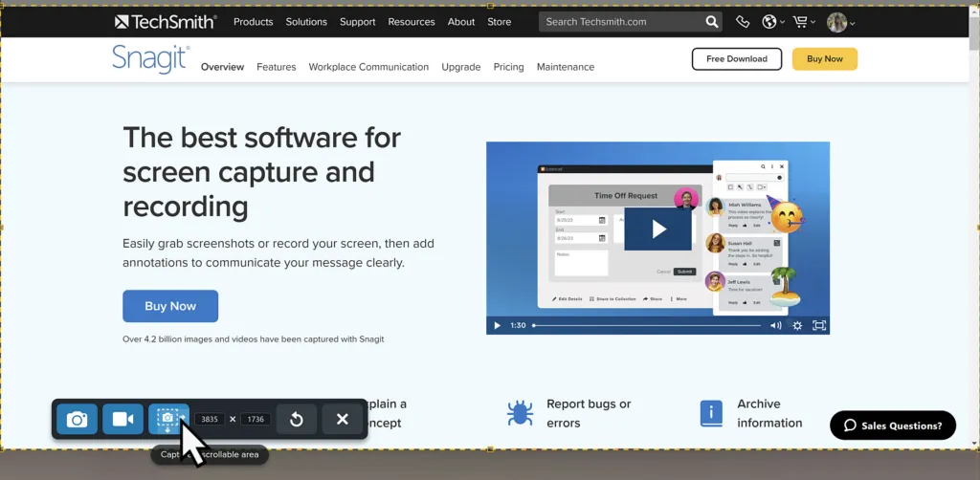980x480 pixels.
Task: Click the Archive information book icon
Action: pyautogui.click(x=711, y=413)
